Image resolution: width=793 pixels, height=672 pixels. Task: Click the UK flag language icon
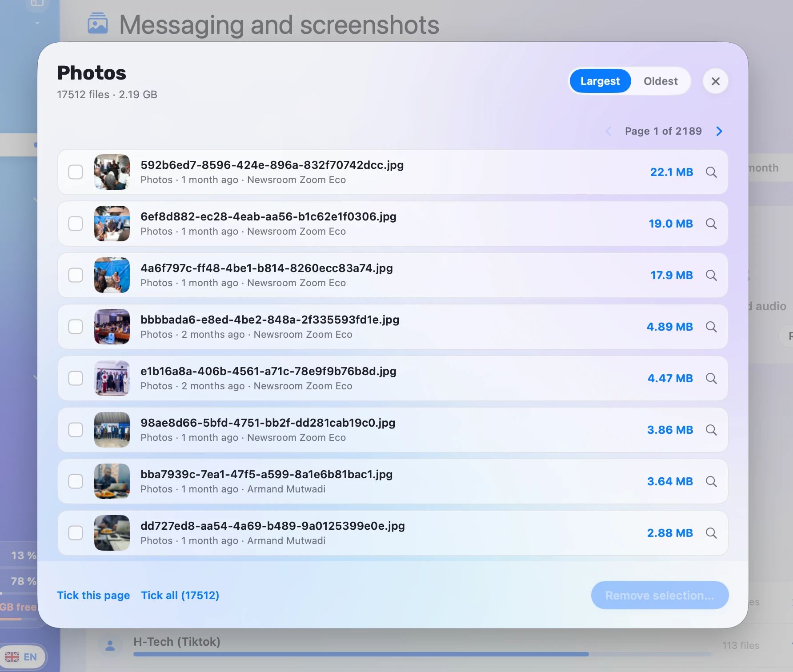pyautogui.click(x=12, y=657)
